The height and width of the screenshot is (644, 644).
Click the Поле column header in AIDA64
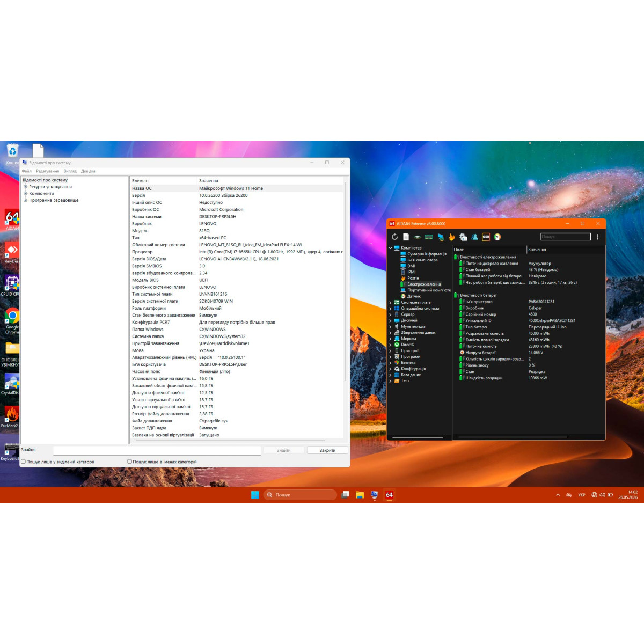[489, 250]
